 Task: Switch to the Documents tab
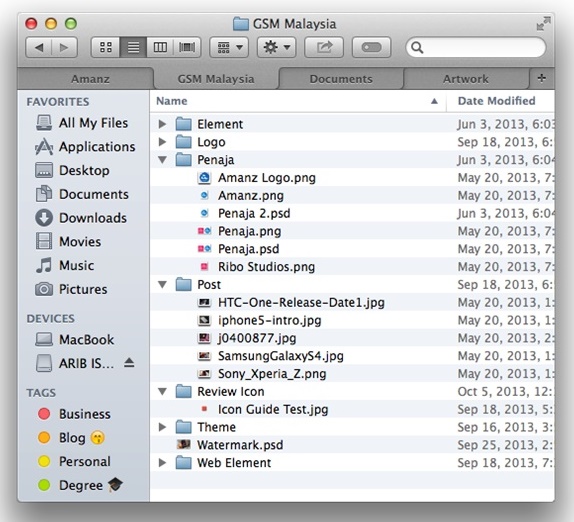click(341, 79)
